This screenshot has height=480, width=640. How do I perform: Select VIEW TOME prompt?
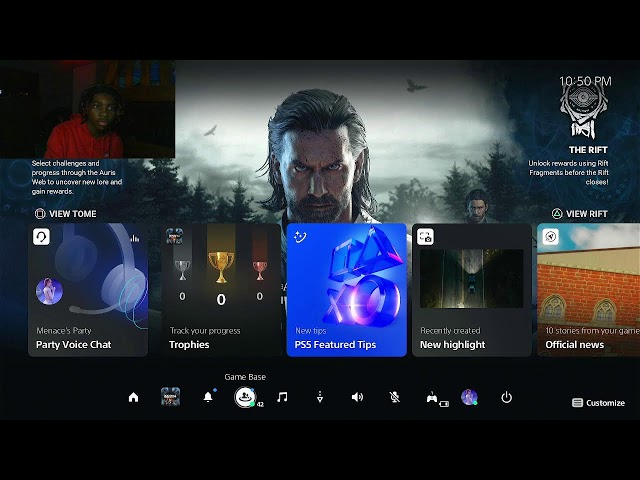point(66,213)
